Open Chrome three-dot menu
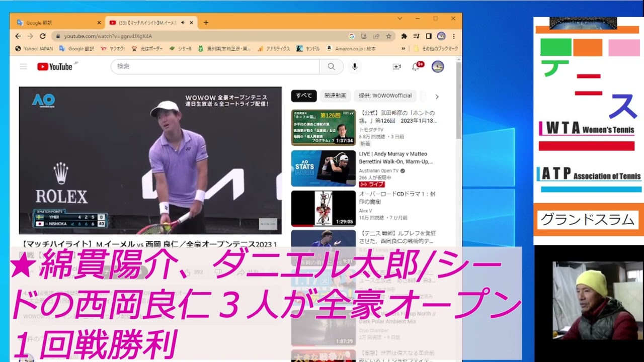 454,36
